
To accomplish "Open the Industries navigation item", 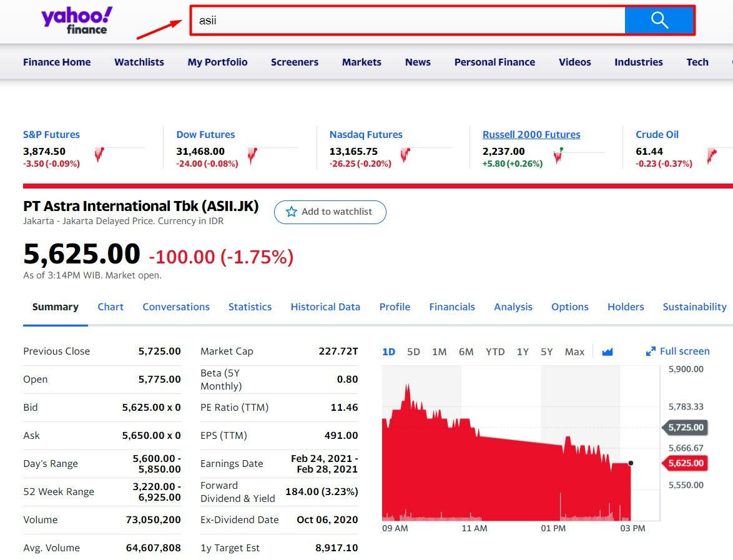I will click(x=639, y=62).
